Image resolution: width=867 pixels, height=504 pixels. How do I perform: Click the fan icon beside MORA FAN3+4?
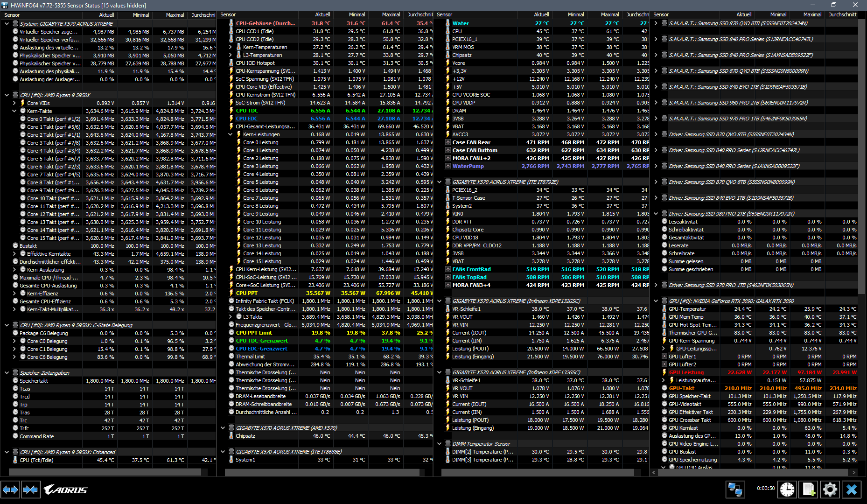tap(448, 285)
